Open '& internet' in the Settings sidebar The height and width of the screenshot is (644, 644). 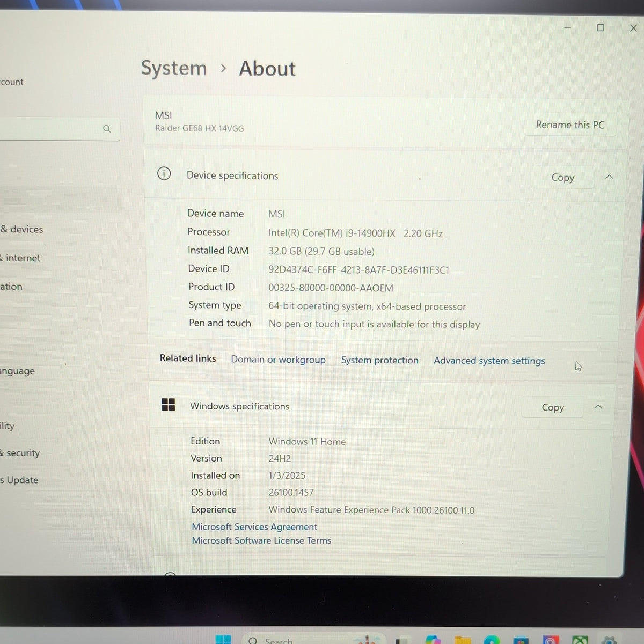coord(20,258)
